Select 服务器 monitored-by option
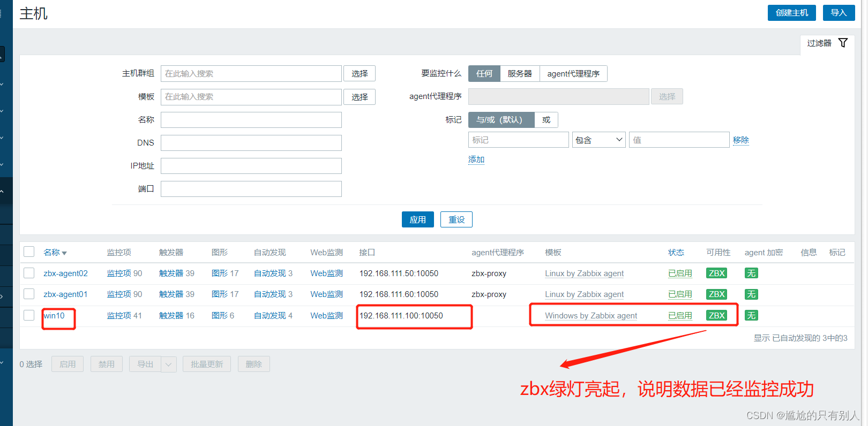The image size is (868, 426). pos(520,73)
